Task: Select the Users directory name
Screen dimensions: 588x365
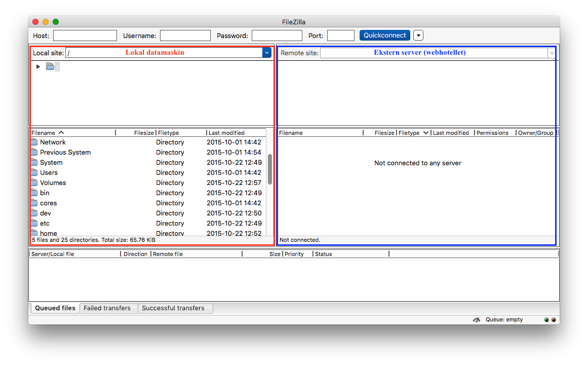Action: point(49,173)
